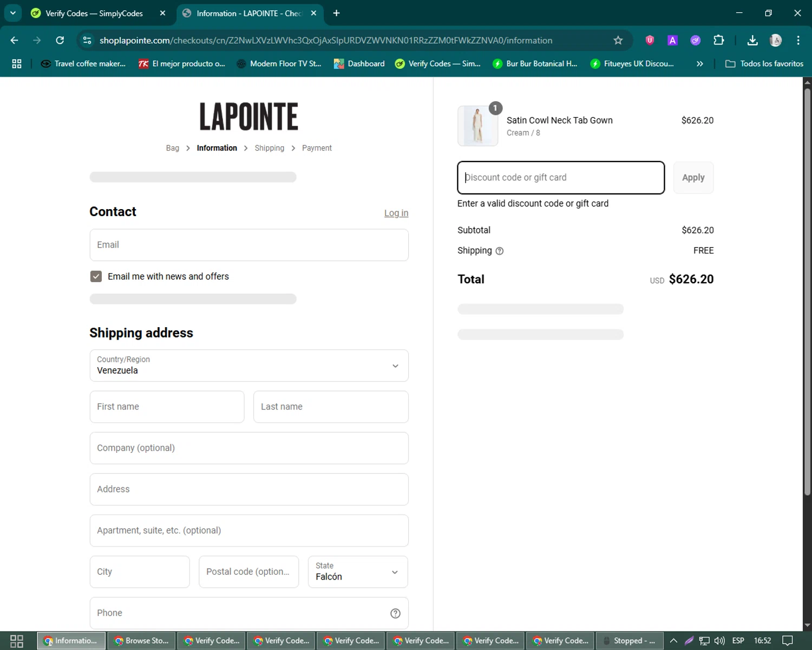Expand Country/Region dropdown showing Venezuela
Image resolution: width=812 pixels, height=650 pixels.
click(x=249, y=366)
